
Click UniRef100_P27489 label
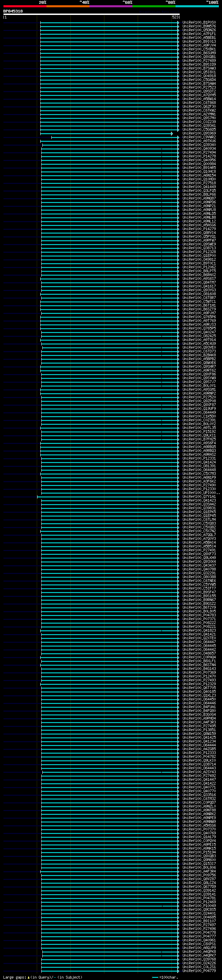(x=199, y=60)
